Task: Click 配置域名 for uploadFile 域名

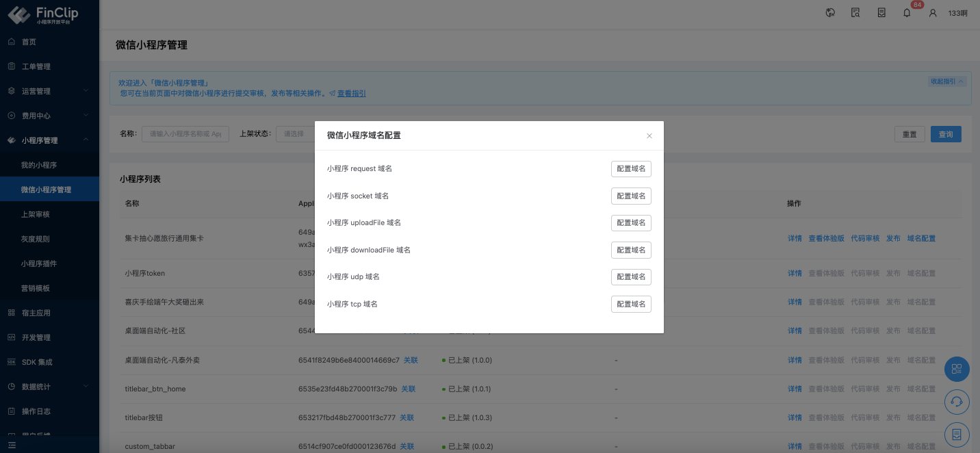Action: pos(630,223)
